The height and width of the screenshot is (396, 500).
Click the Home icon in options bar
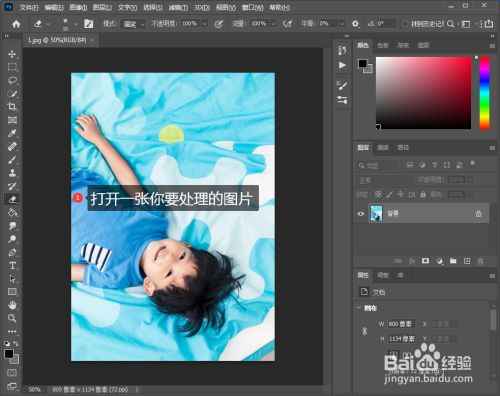coord(16,24)
